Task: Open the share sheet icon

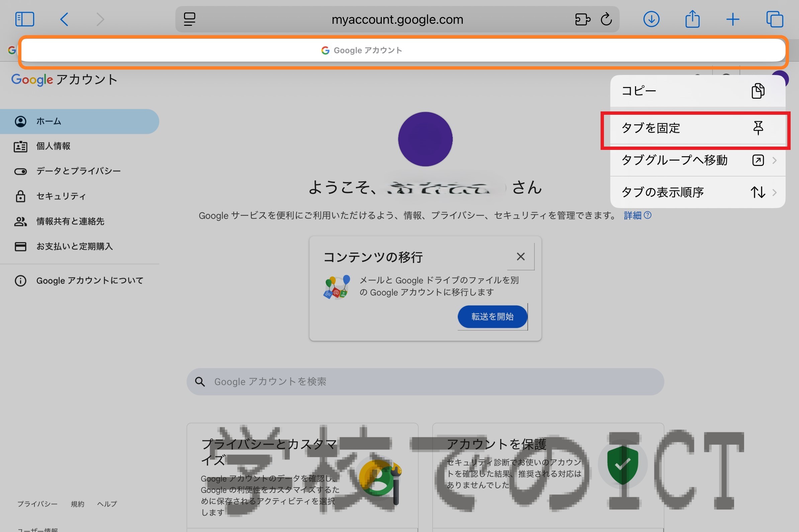Action: point(693,19)
